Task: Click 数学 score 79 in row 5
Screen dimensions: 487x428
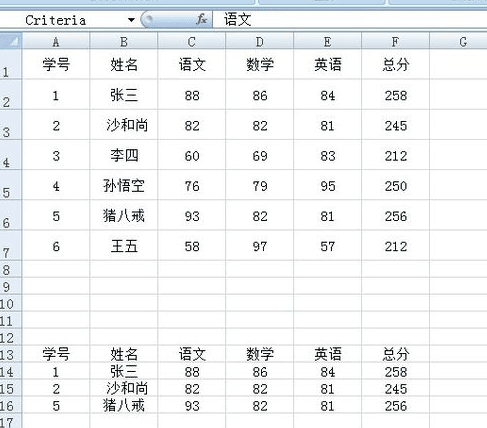Action: tap(260, 186)
